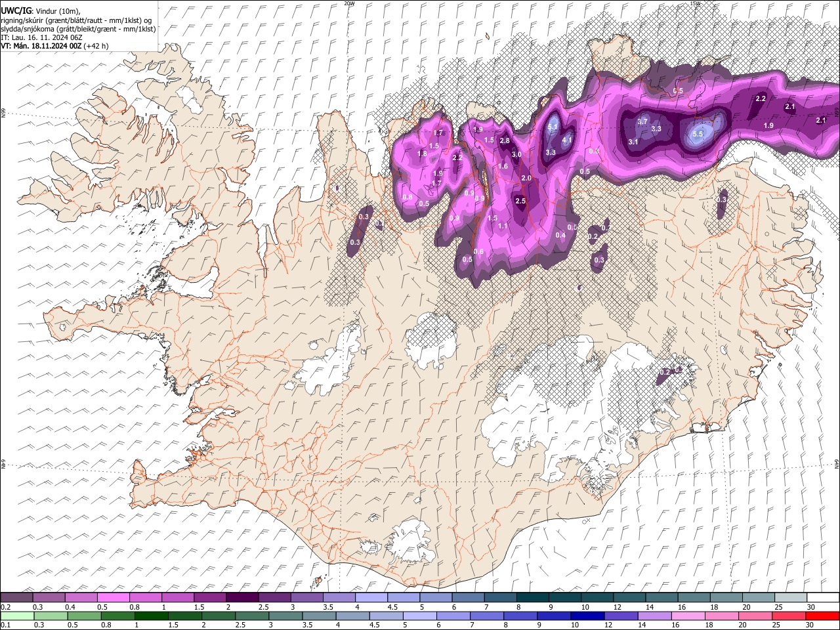The height and width of the screenshot is (630, 840).
Task: Click lower-row legend label 0.8
Action: pos(106,625)
